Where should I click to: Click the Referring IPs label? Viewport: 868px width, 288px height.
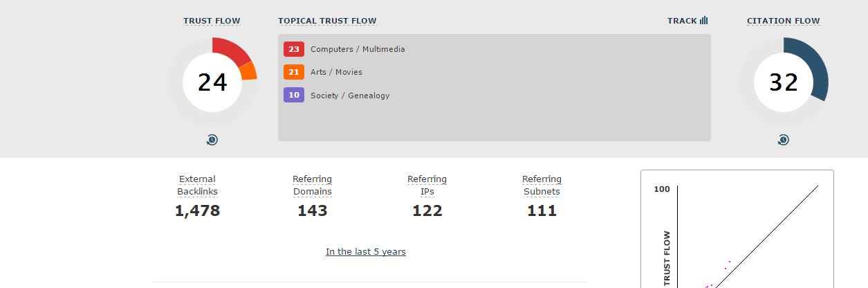tap(427, 186)
